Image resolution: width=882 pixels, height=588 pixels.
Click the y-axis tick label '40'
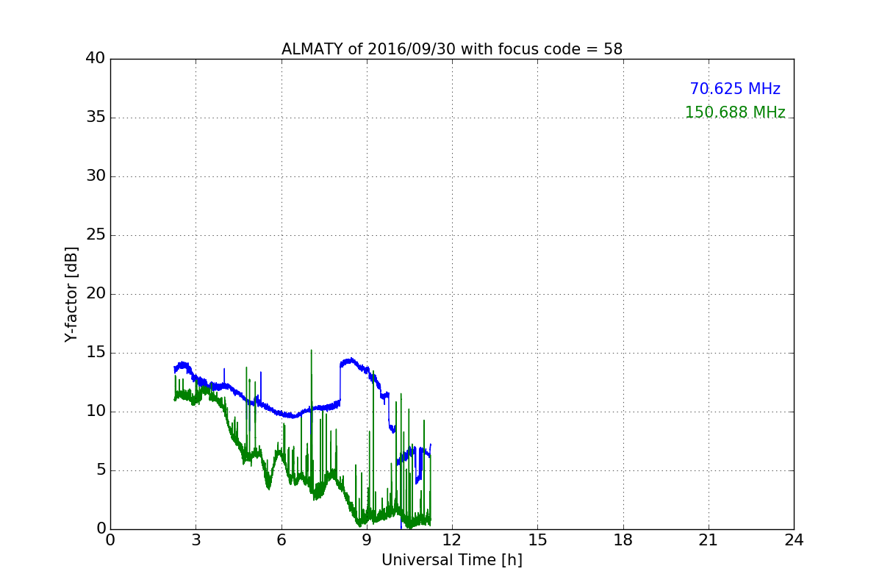pyautogui.click(x=96, y=59)
